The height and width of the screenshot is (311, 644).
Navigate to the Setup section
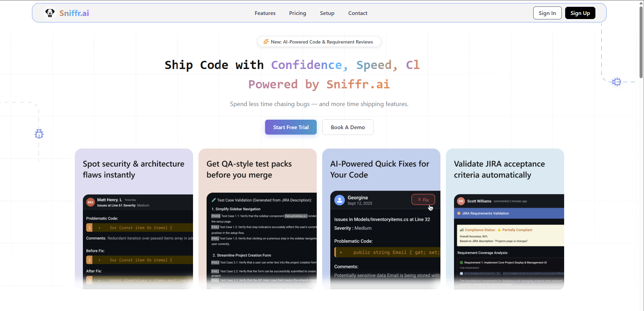click(x=327, y=13)
